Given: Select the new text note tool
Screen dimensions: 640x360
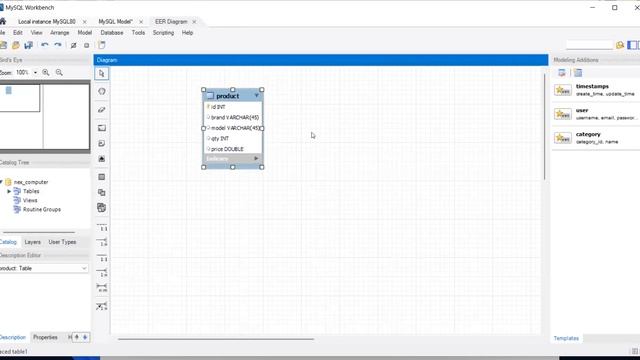Looking at the screenshot, I should (x=102, y=143).
